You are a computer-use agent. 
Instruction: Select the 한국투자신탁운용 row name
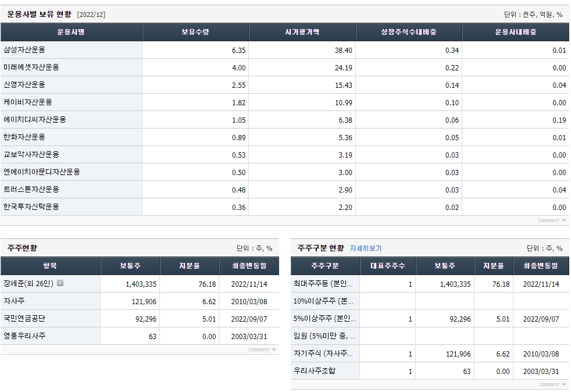[31, 207]
